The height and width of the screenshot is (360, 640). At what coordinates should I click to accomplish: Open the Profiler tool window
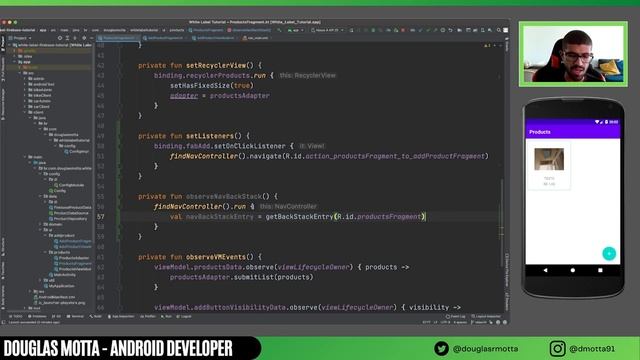148,316
